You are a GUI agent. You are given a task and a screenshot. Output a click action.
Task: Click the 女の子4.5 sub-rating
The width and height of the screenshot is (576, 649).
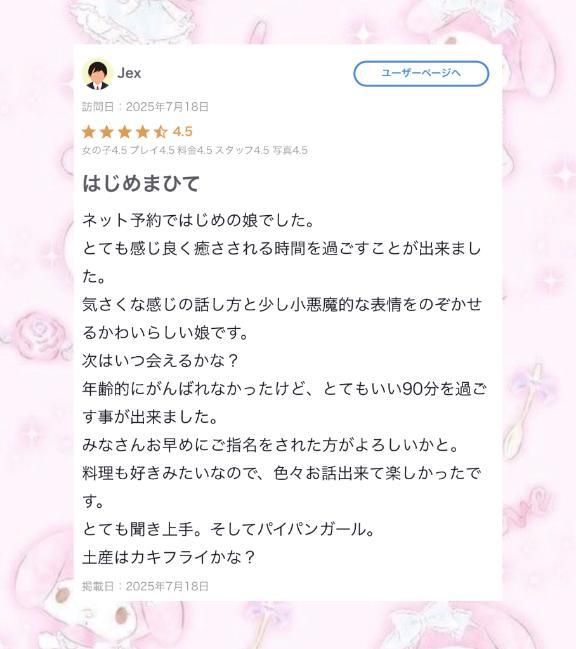(x=104, y=150)
